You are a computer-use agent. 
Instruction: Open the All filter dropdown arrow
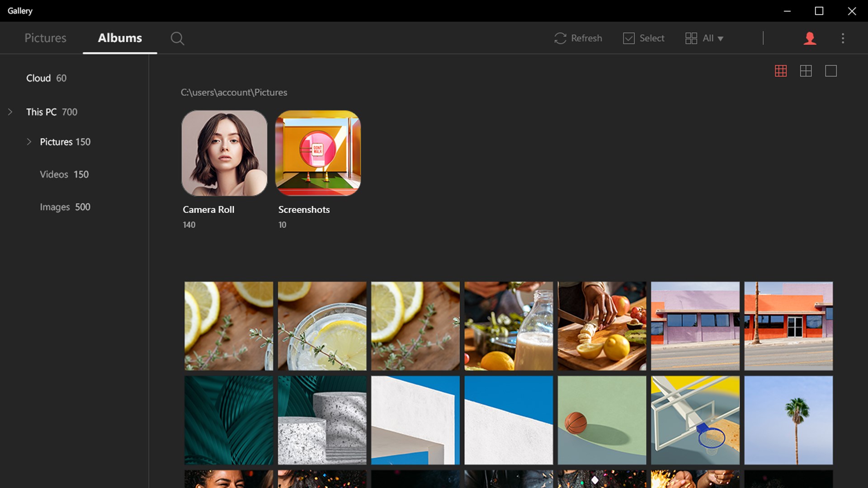(721, 39)
